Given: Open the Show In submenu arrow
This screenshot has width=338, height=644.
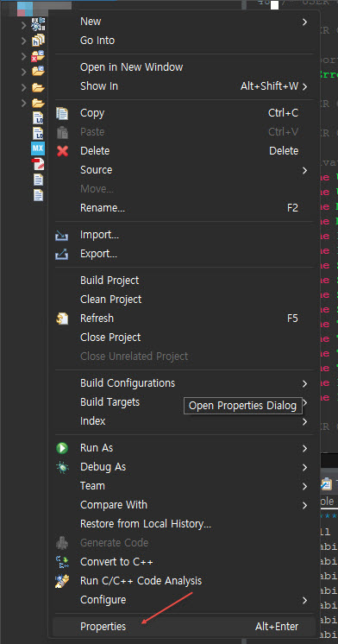Looking at the screenshot, I should tap(304, 86).
